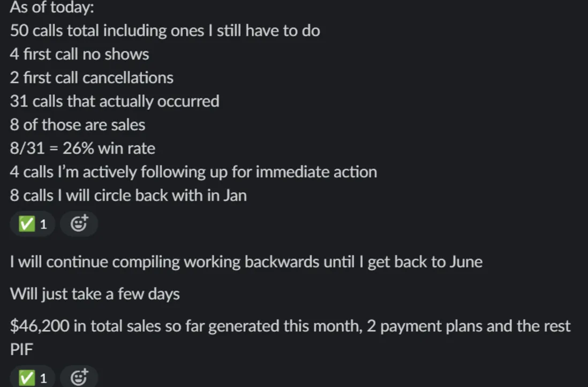This screenshot has width=588, height=387.
Task: Click the 'As of today:' line
Action: point(52,7)
